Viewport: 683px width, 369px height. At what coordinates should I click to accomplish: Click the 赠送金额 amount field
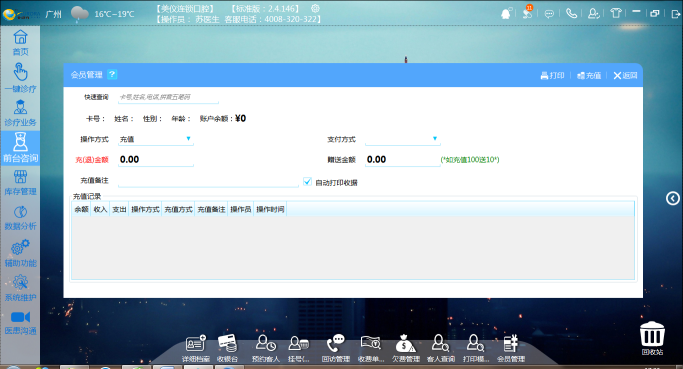[402, 159]
